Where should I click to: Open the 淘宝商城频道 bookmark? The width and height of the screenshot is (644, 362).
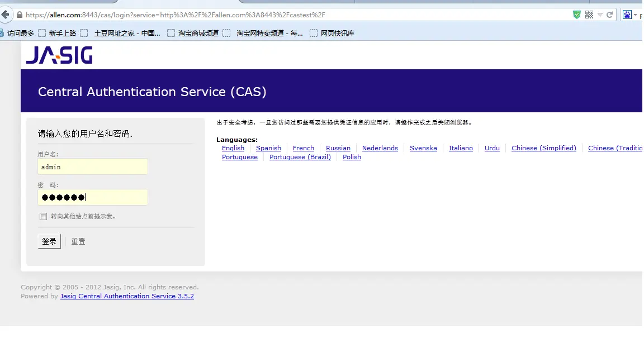tap(193, 34)
